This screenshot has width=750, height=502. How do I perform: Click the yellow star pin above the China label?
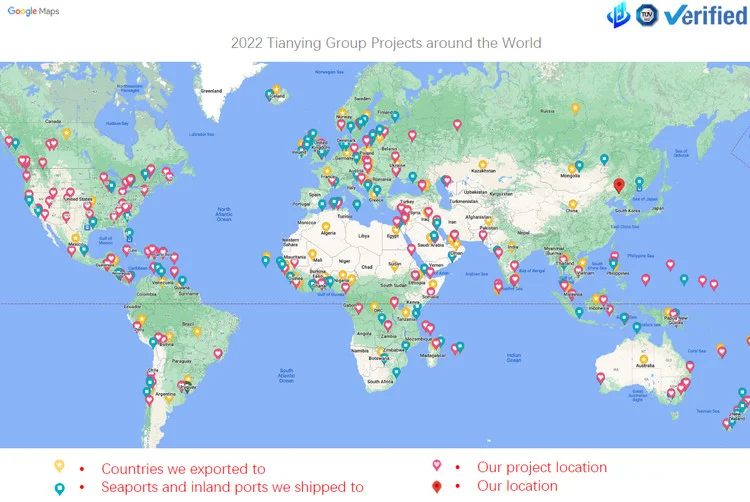pyautogui.click(x=573, y=205)
